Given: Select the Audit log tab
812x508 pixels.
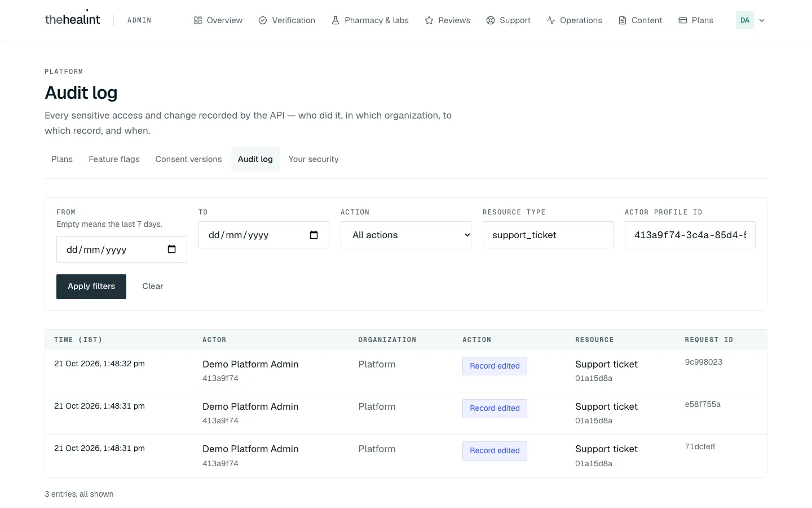Looking at the screenshot, I should [255, 159].
